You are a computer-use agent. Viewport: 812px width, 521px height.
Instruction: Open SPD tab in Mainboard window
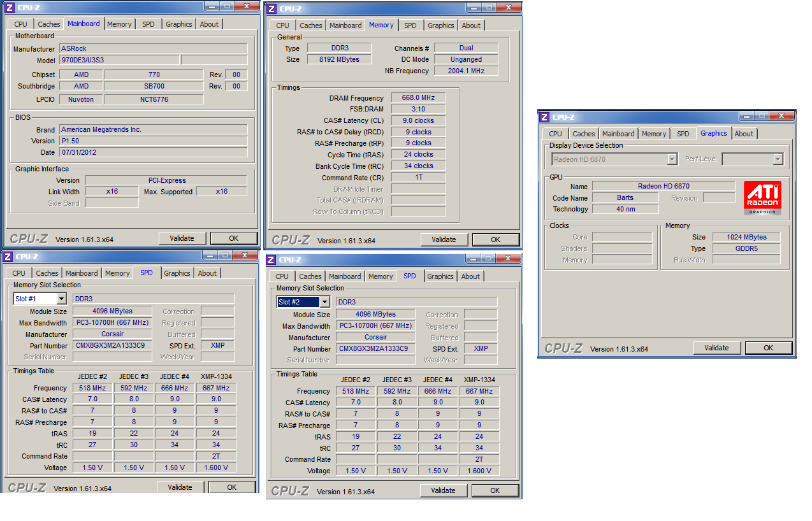click(148, 24)
